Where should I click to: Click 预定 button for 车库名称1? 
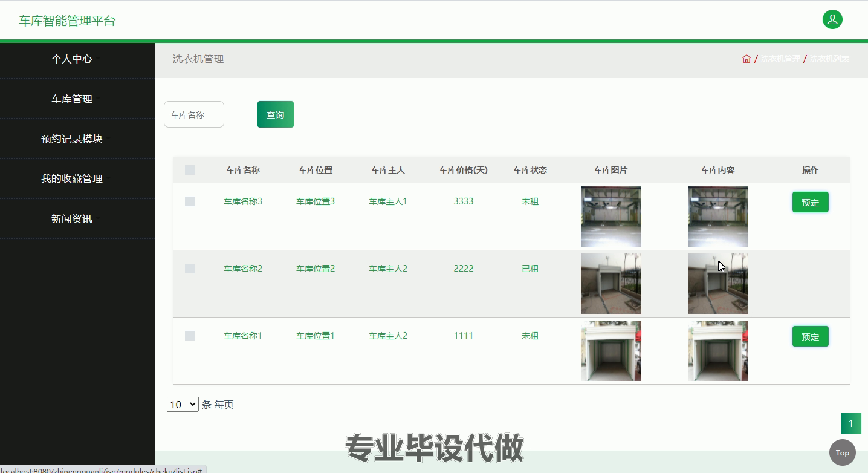tap(811, 336)
